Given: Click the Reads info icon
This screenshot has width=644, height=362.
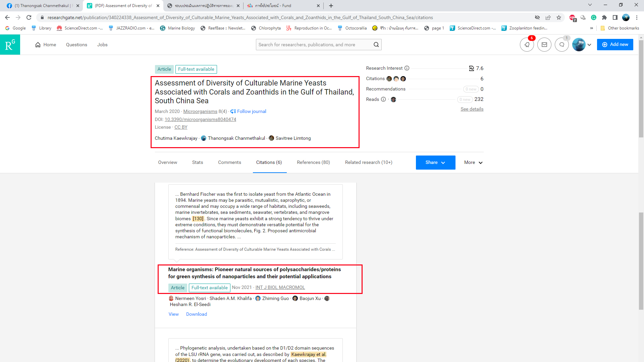Looking at the screenshot, I should (383, 99).
